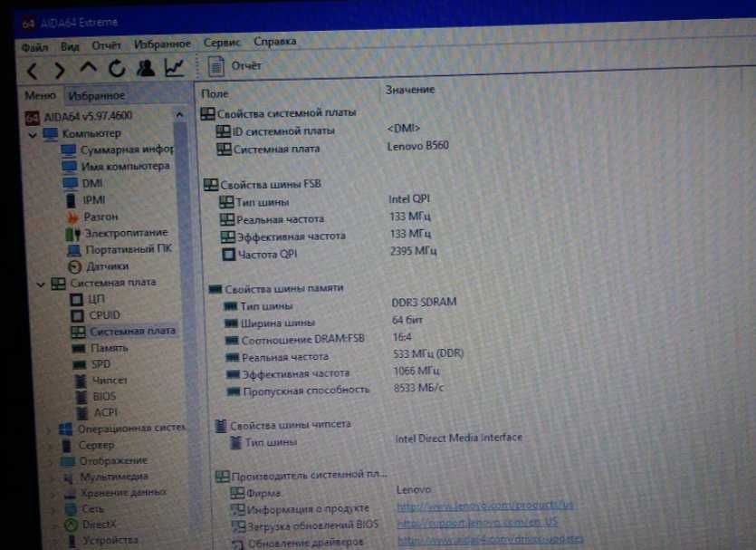756x550 pixels.
Task: Click the graph chart toolbar icon
Action: click(x=174, y=68)
